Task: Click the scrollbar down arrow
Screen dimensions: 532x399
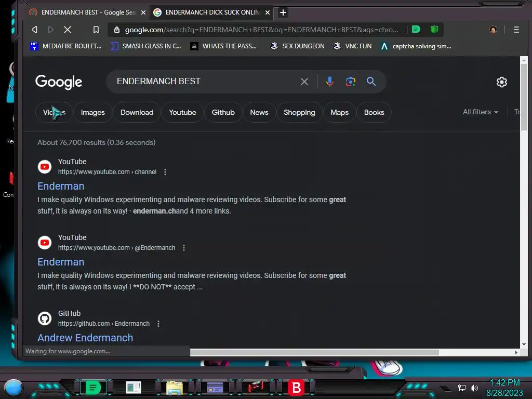Action: point(524,344)
